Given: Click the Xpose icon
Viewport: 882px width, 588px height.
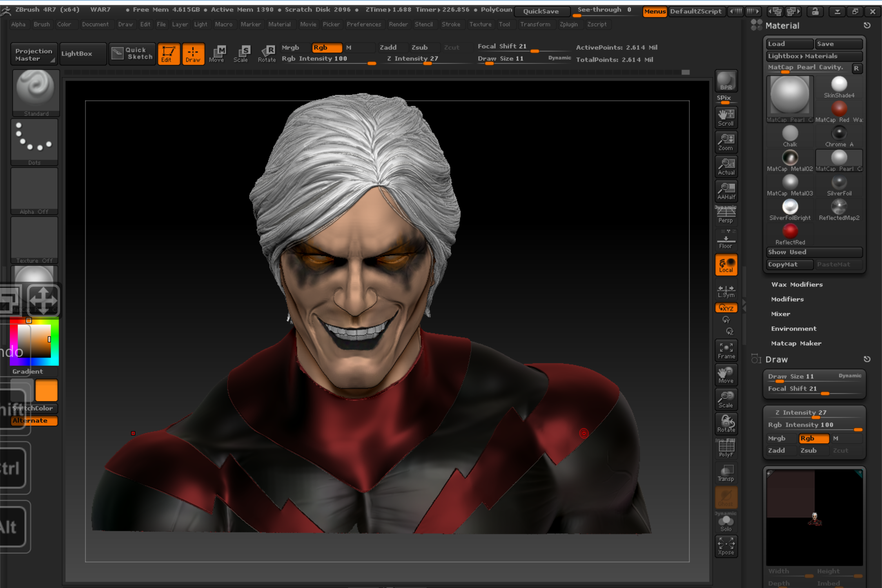Looking at the screenshot, I should [726, 546].
